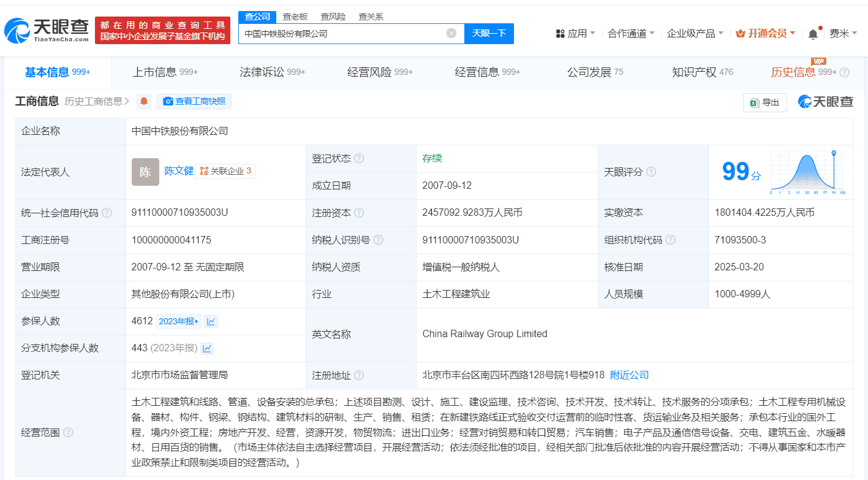Expand the 企业级产品 dropdown
868x480 pixels.
695,34
